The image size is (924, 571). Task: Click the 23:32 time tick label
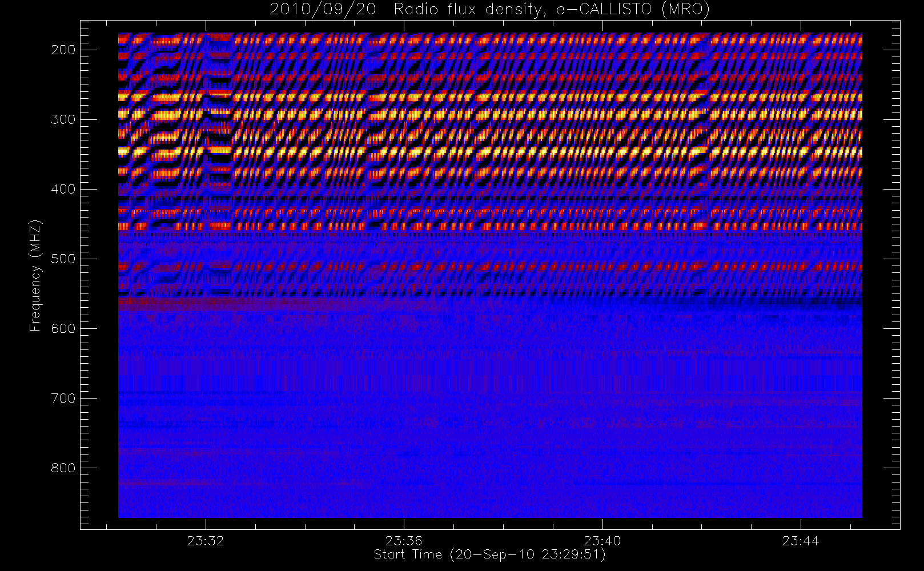[206, 541]
